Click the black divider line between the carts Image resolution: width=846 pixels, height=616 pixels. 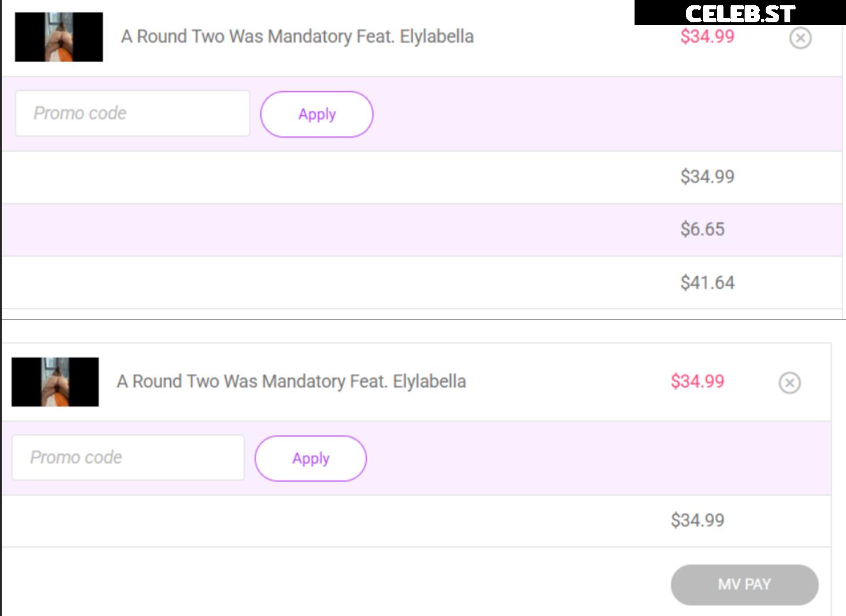pos(423,319)
